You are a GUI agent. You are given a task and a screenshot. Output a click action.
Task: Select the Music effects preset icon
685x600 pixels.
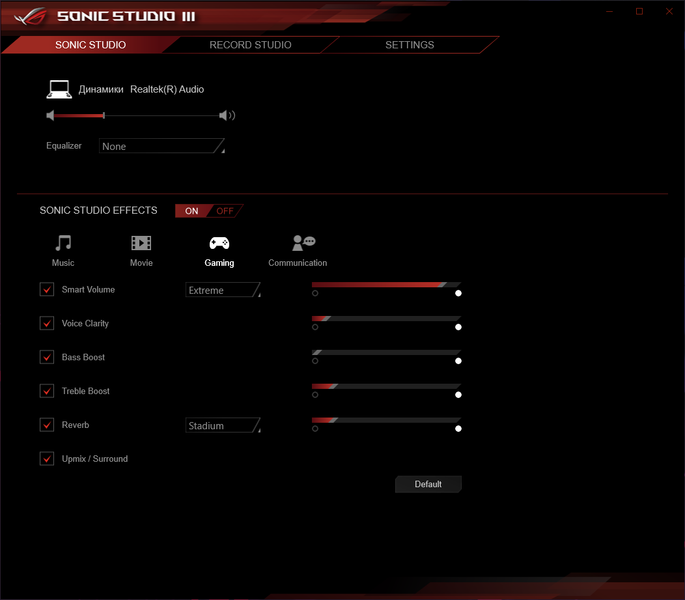click(63, 243)
